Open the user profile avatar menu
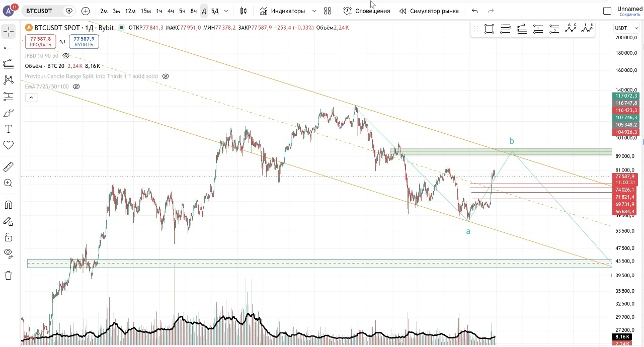The width and height of the screenshot is (644, 347). pos(9,11)
